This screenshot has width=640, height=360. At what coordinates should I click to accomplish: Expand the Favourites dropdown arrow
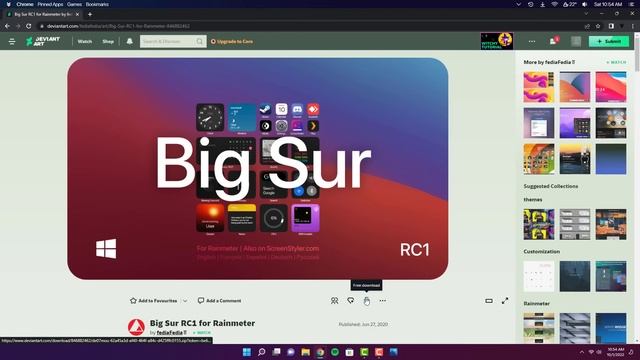click(185, 301)
